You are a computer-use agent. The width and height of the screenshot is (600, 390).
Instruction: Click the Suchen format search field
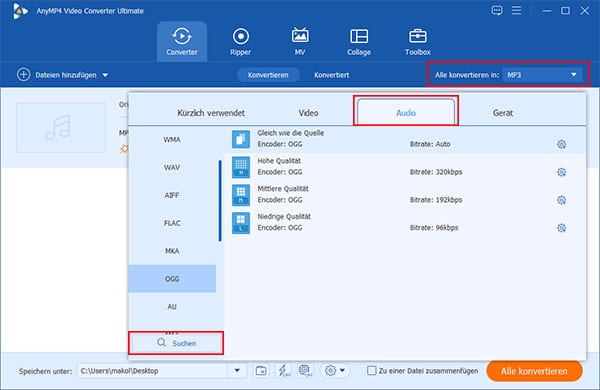click(x=176, y=343)
